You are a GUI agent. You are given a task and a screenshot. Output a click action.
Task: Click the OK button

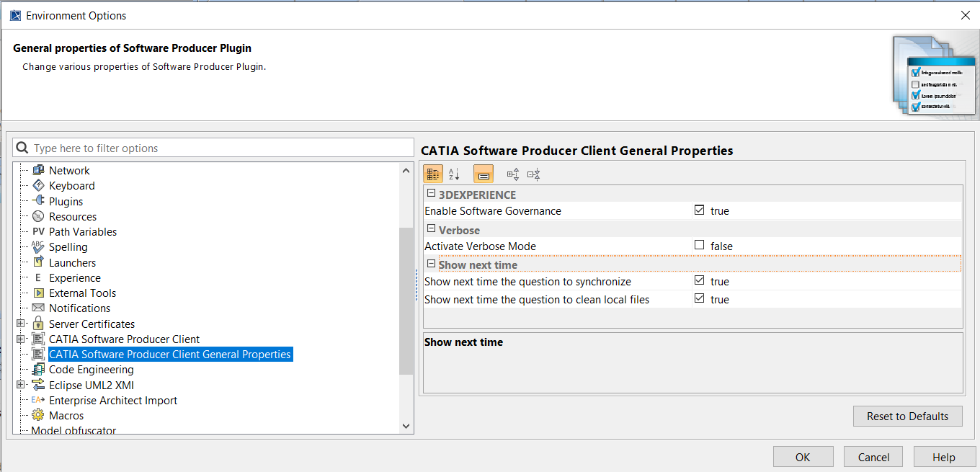[803, 457]
